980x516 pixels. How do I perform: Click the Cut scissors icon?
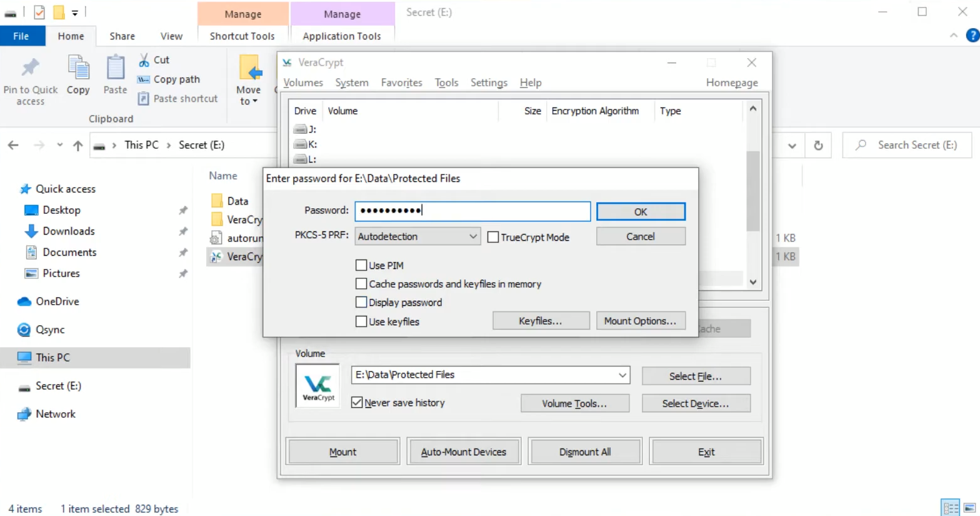(144, 60)
